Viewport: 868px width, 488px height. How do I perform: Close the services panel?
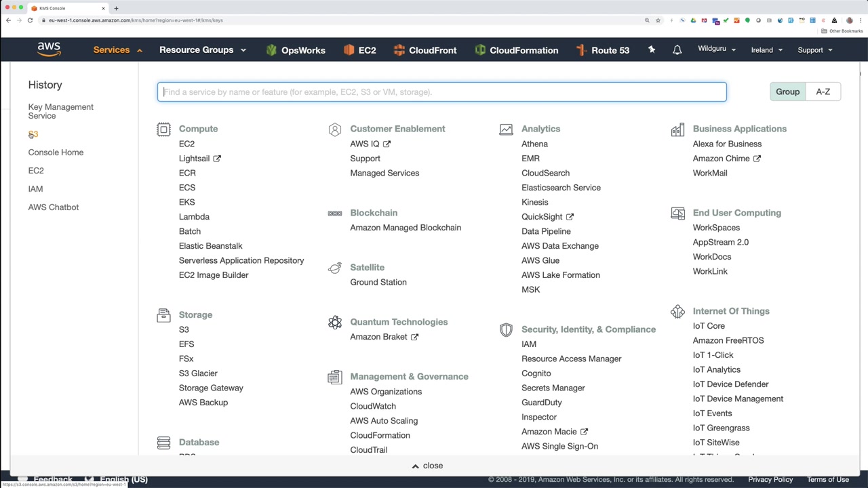427,466
